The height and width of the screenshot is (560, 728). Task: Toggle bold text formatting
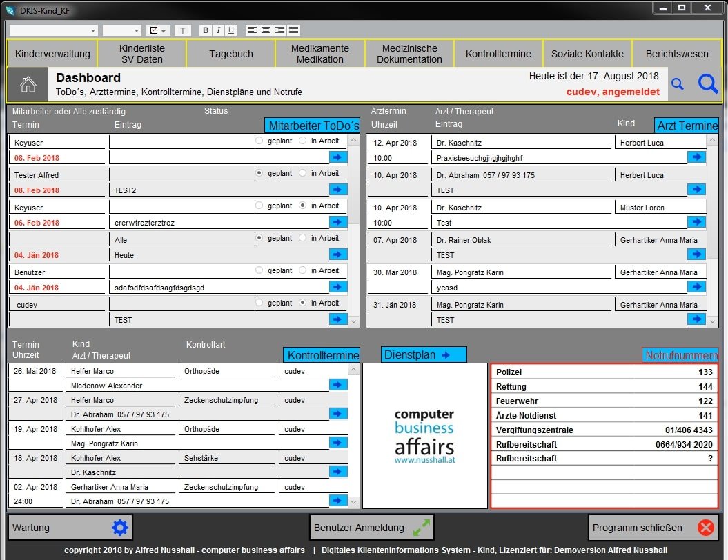(x=206, y=30)
